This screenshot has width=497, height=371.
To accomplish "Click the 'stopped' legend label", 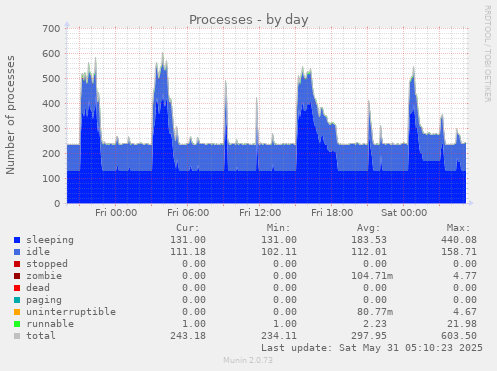I will click(47, 264).
